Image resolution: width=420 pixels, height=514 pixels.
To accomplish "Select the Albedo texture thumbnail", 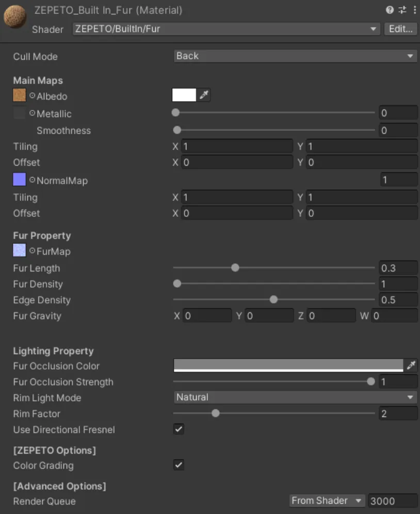I will click(19, 95).
